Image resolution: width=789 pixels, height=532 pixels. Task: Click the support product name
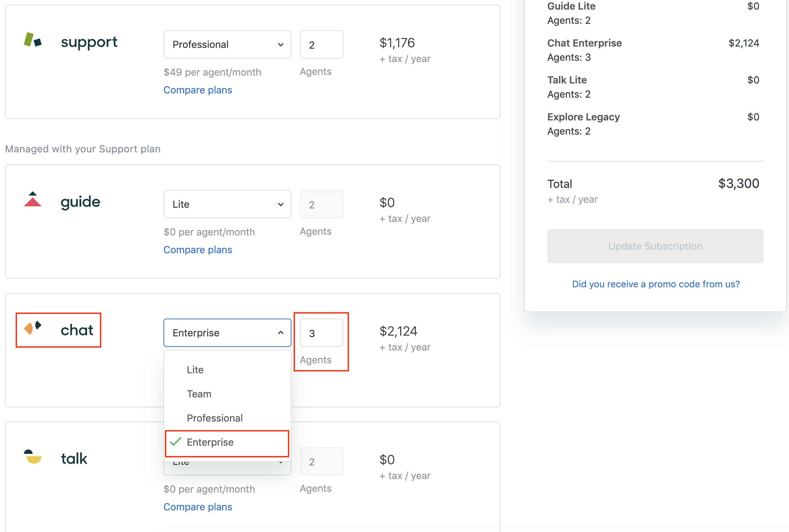tap(89, 42)
